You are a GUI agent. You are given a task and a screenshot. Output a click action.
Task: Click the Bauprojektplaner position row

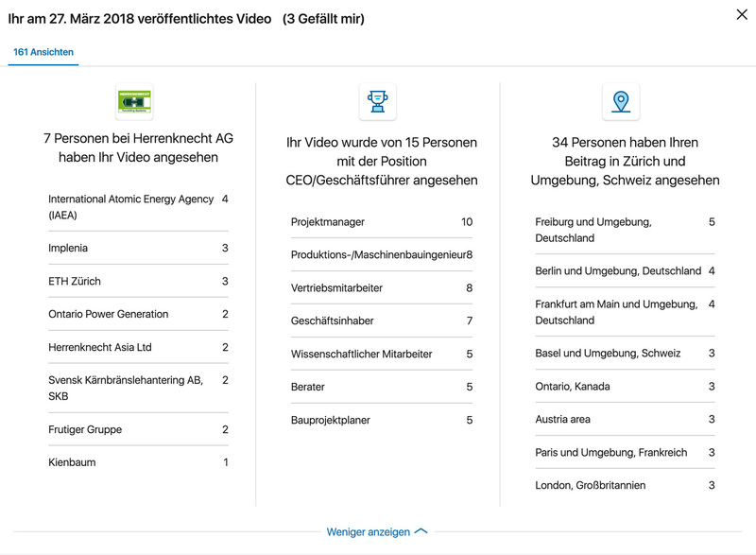point(331,420)
